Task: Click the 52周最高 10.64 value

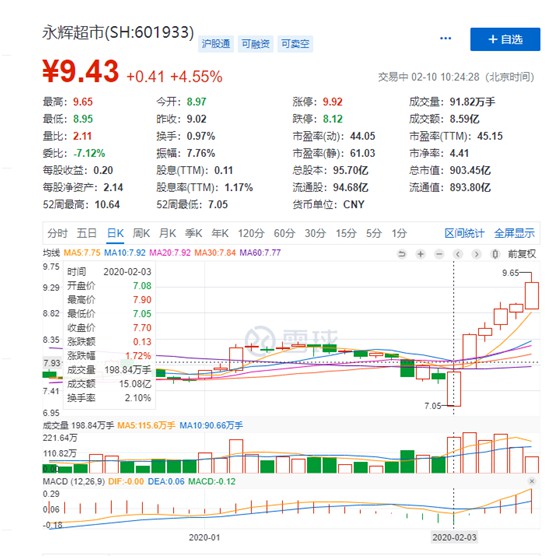Action: pyautogui.click(x=107, y=205)
